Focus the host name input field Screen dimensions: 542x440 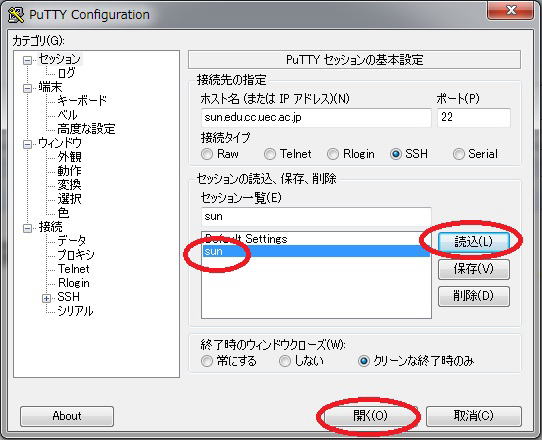point(316,118)
